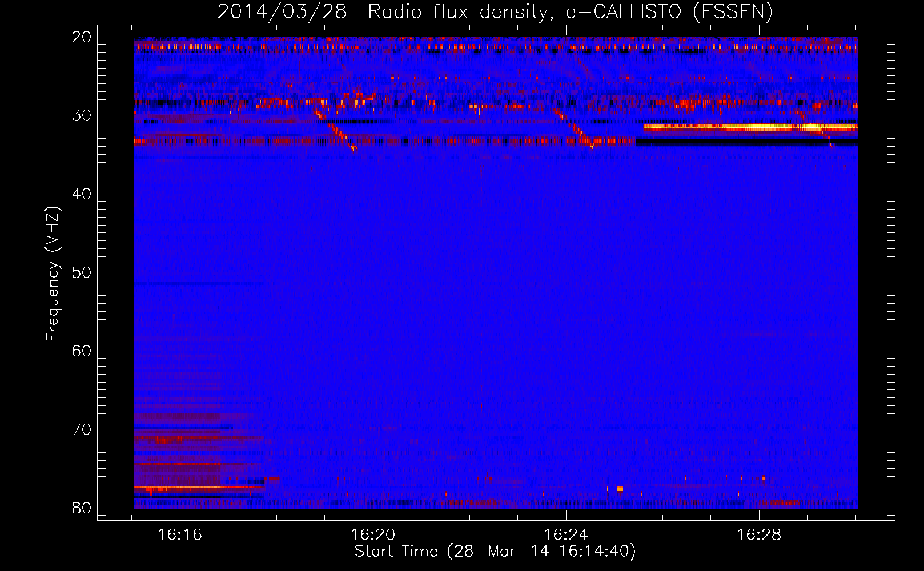Click the plot title '2014/03/28 Radio flux density, e-CALLISTO (ESSEN)'
Viewport: 924px width, 571px height.
pos(495,11)
